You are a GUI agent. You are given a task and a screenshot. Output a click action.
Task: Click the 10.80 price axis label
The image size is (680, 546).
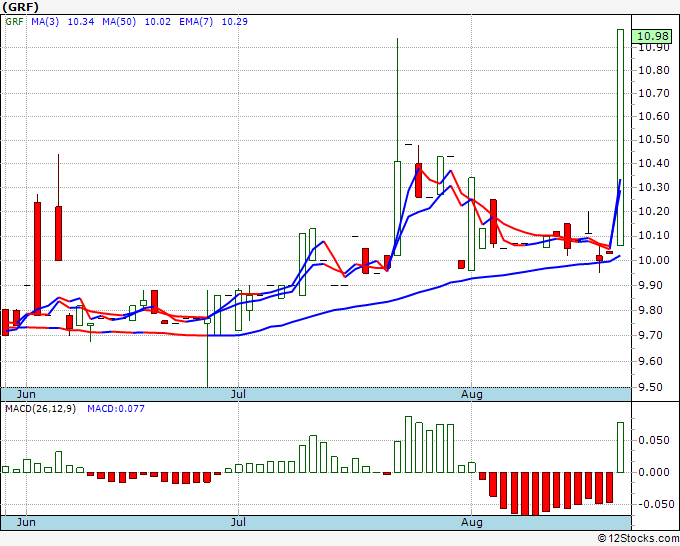(x=654, y=70)
